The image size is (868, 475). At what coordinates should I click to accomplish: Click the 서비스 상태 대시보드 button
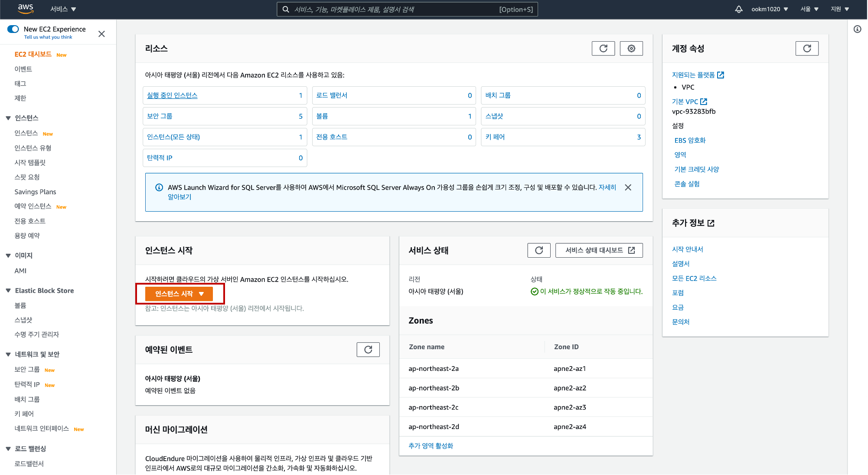[599, 250]
